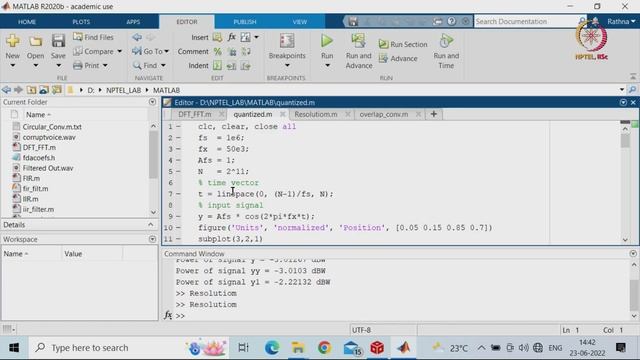Click the Save disk icon
Image resolution: width=640 pixels, height=360 pixels.
[58, 41]
